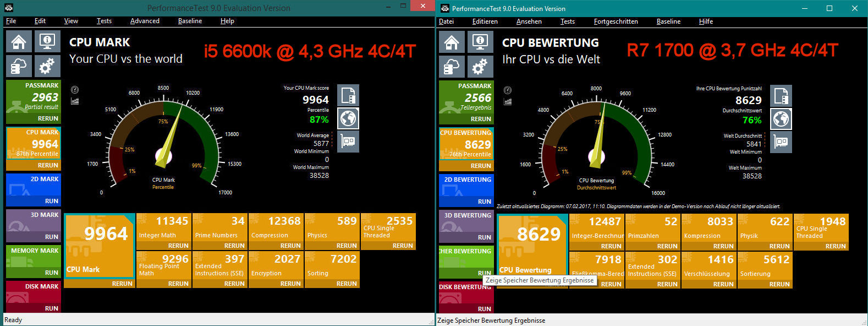Click save results icon beside score 8629

[781, 96]
